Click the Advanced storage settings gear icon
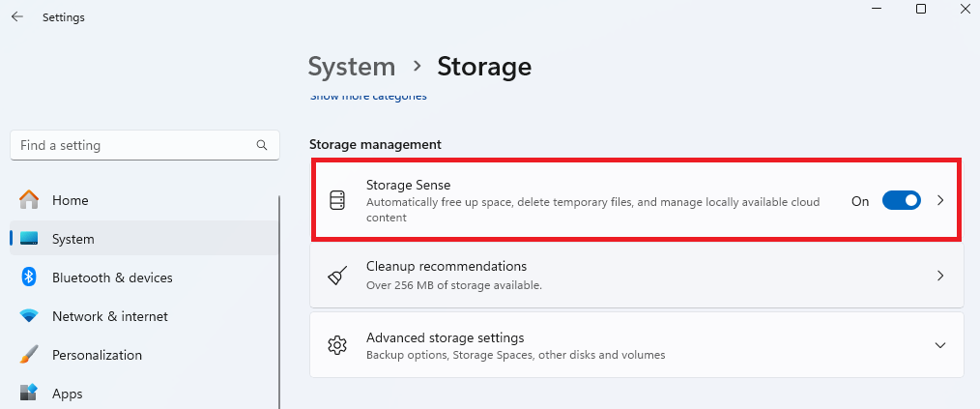Screen dimensions: 980x409 coord(337,345)
